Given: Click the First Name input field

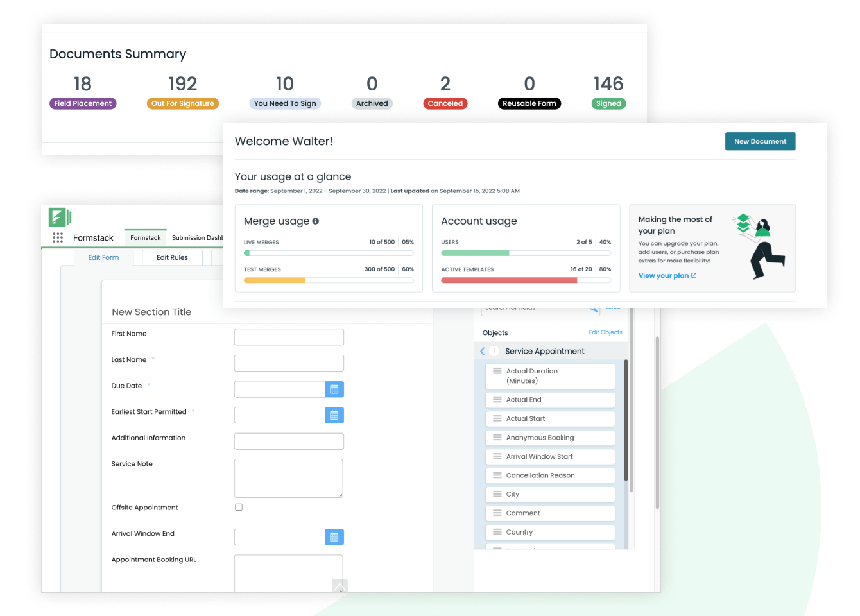Looking at the screenshot, I should (x=289, y=337).
